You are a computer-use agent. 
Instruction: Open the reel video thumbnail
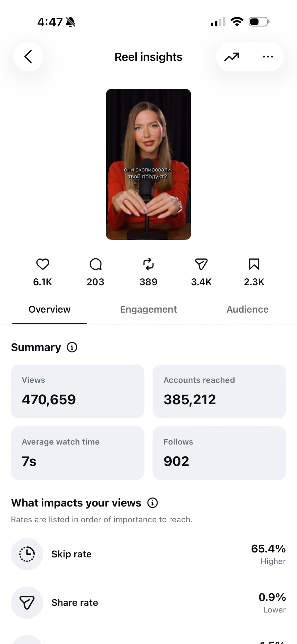tap(148, 164)
